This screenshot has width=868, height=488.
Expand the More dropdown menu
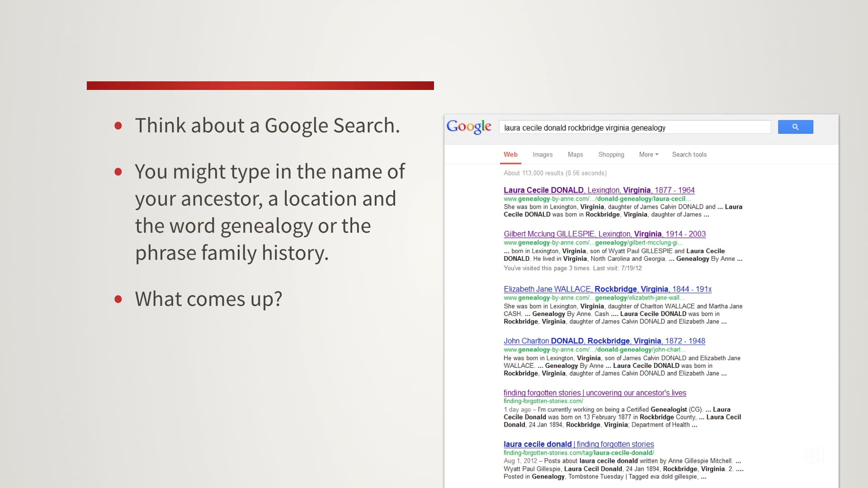coord(648,155)
